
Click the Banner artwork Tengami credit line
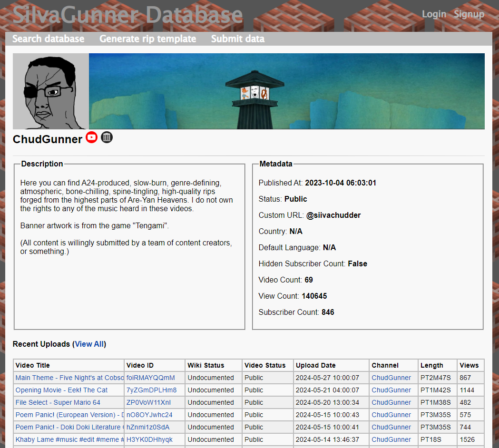(x=95, y=226)
